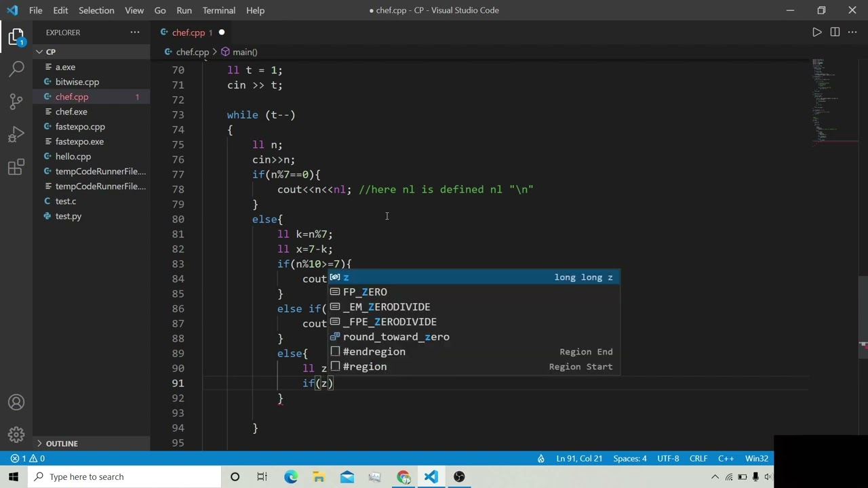868x488 pixels.
Task: Change line endings via CRLF
Action: click(698, 459)
